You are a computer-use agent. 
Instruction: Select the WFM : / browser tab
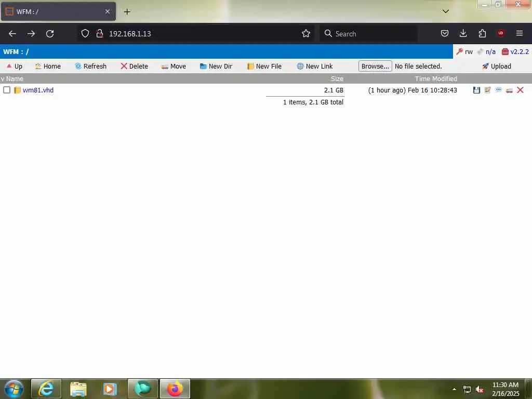click(x=58, y=11)
